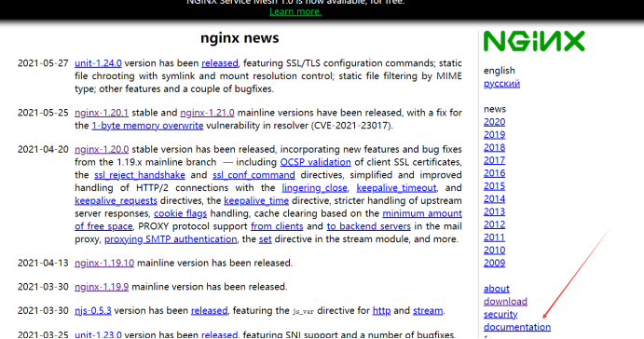This screenshot has width=644, height=339.
Task: Click the 'news' sidebar label
Action: coord(495,109)
